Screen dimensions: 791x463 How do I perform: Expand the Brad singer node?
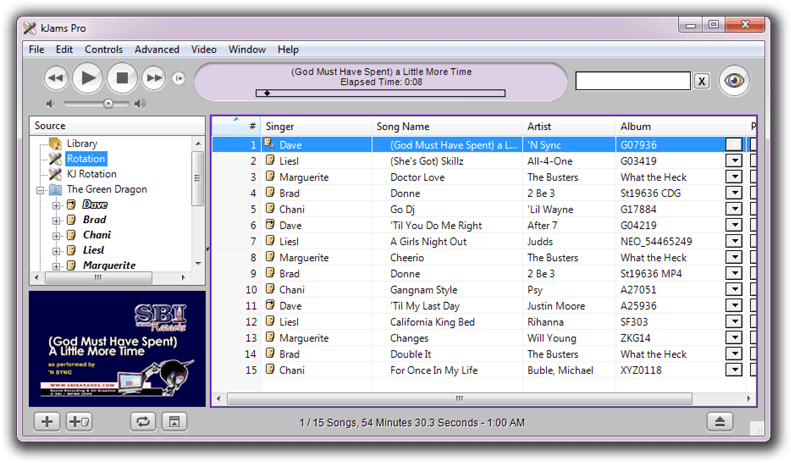pyautogui.click(x=56, y=220)
